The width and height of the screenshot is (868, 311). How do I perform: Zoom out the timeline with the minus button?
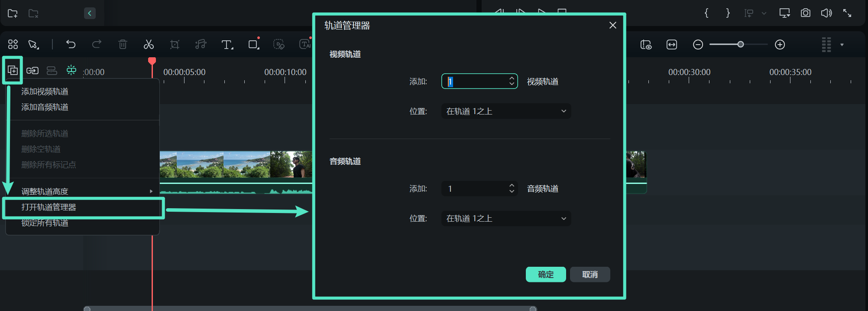coord(698,44)
